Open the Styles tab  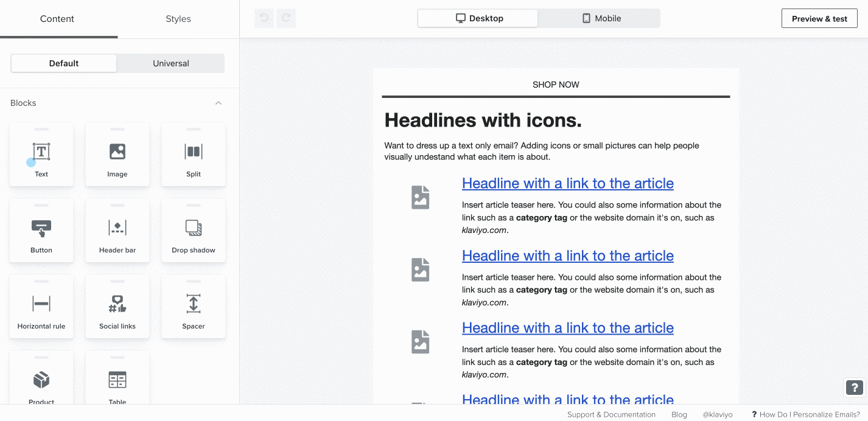pyautogui.click(x=178, y=19)
